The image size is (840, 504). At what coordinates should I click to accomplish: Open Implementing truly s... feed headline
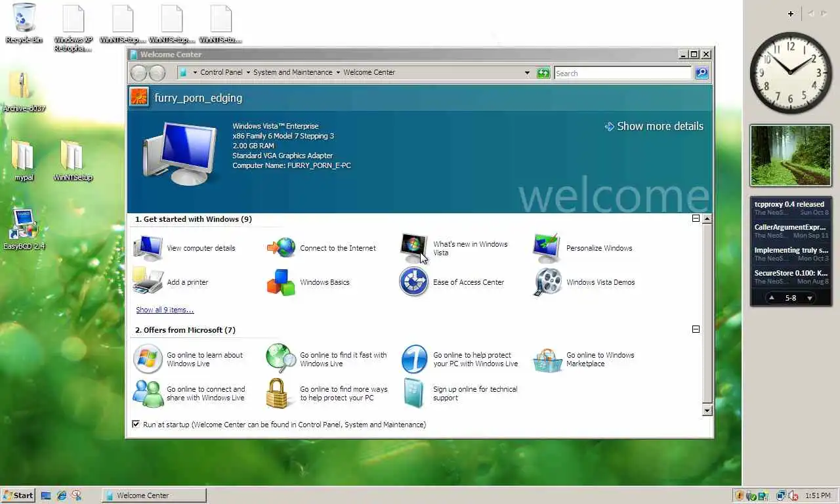click(x=791, y=253)
